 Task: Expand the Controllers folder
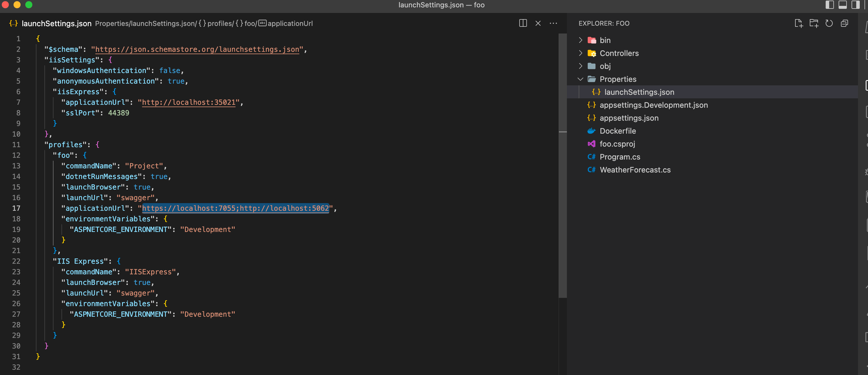tap(619, 53)
